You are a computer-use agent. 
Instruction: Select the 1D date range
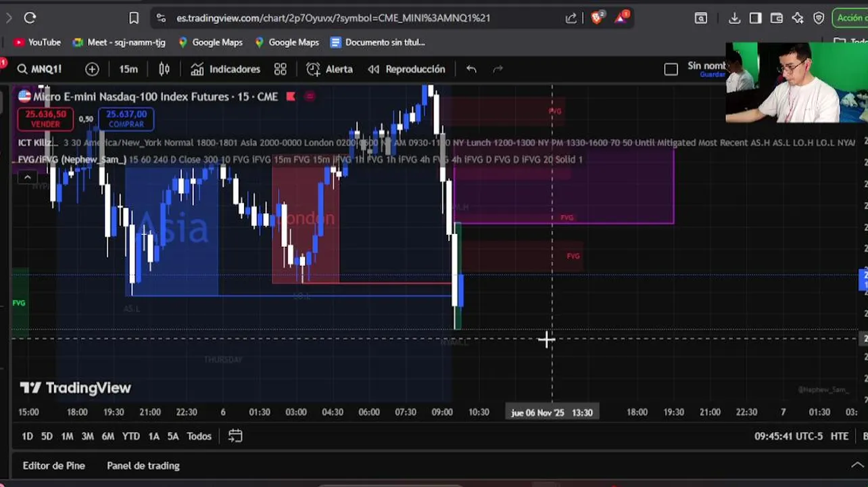27,436
